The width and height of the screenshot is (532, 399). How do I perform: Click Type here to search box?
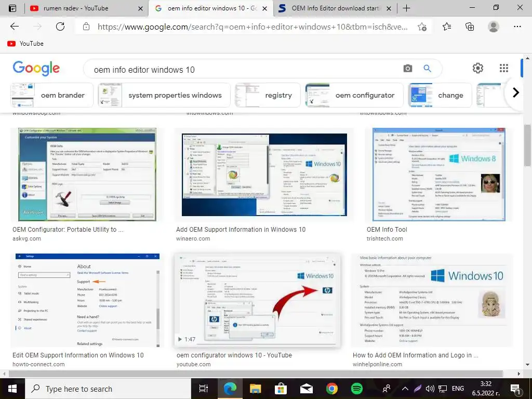pyautogui.click(x=108, y=389)
